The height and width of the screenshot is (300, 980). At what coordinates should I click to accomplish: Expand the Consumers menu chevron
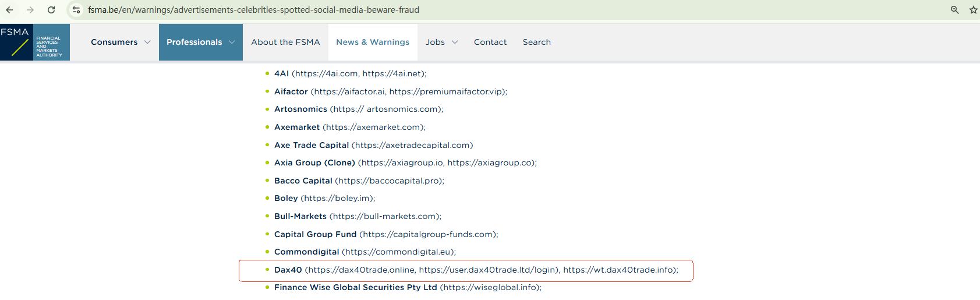pos(147,42)
